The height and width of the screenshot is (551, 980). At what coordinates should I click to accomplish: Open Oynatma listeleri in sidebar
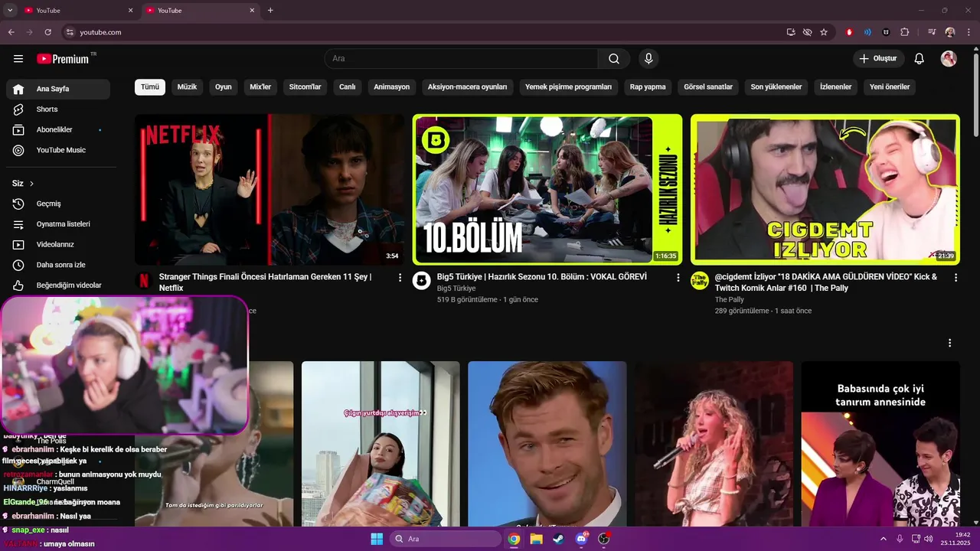click(58, 224)
